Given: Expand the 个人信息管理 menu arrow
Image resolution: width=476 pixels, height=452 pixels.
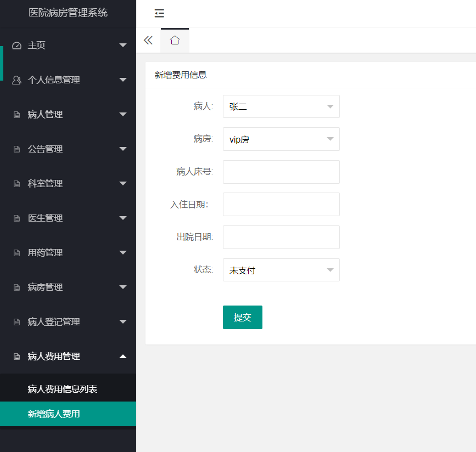Looking at the screenshot, I should pyautogui.click(x=123, y=80).
